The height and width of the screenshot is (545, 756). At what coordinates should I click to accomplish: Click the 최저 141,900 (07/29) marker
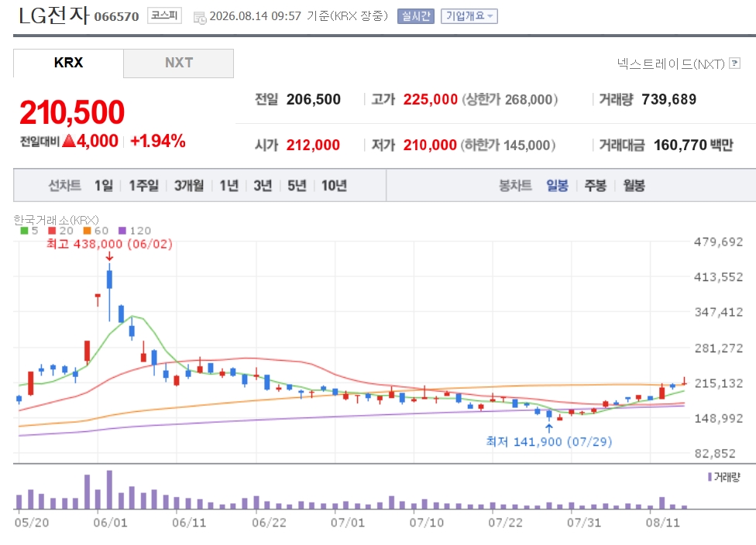549,442
